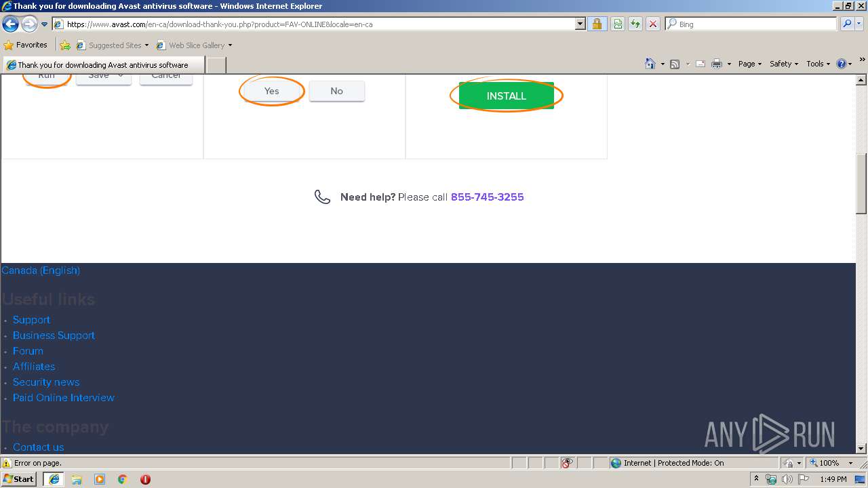Open the Paid Online Interview link

click(x=64, y=398)
